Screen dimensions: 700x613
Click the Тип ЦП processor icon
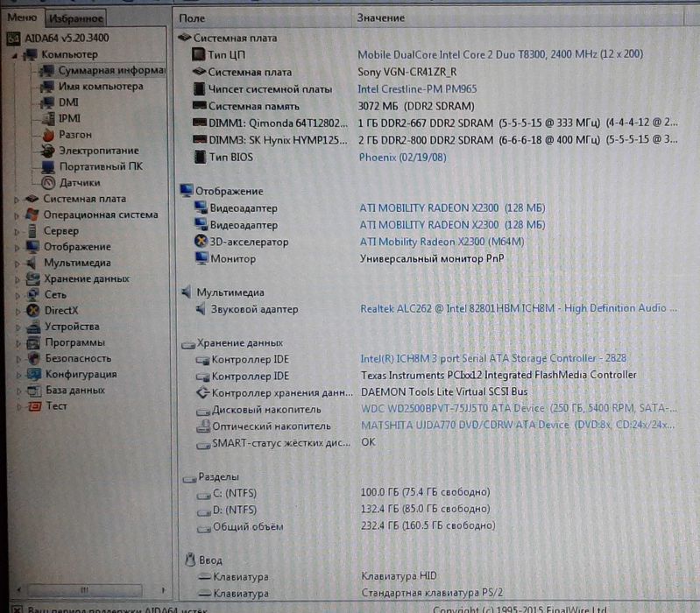coord(198,54)
